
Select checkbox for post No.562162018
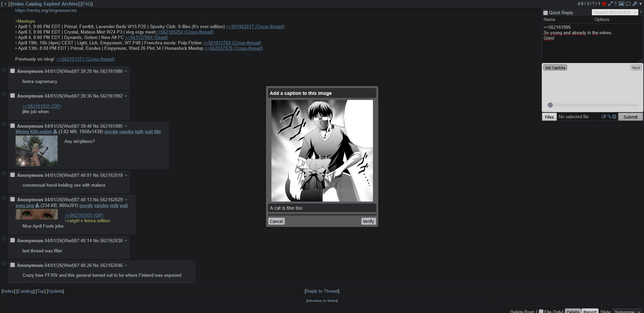(x=13, y=175)
